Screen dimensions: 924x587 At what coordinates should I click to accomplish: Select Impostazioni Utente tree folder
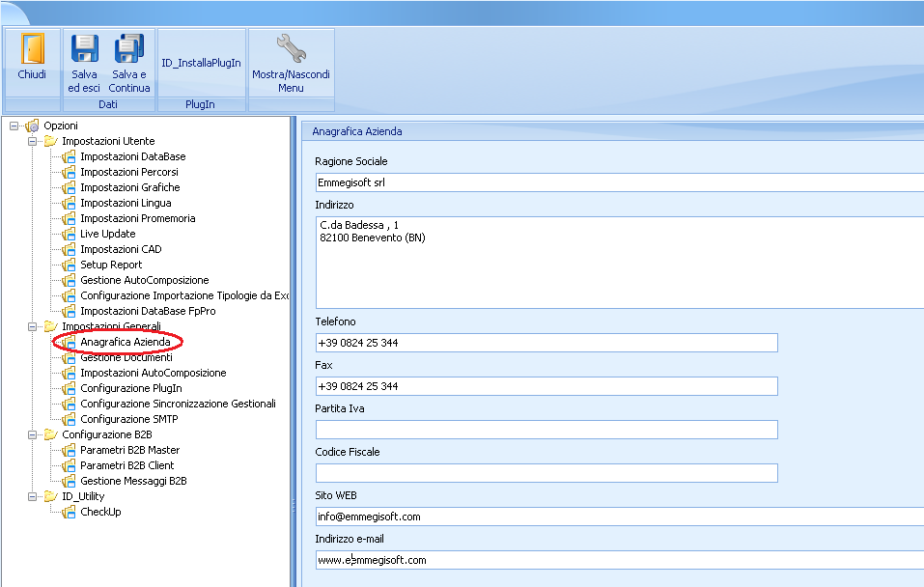(x=108, y=142)
